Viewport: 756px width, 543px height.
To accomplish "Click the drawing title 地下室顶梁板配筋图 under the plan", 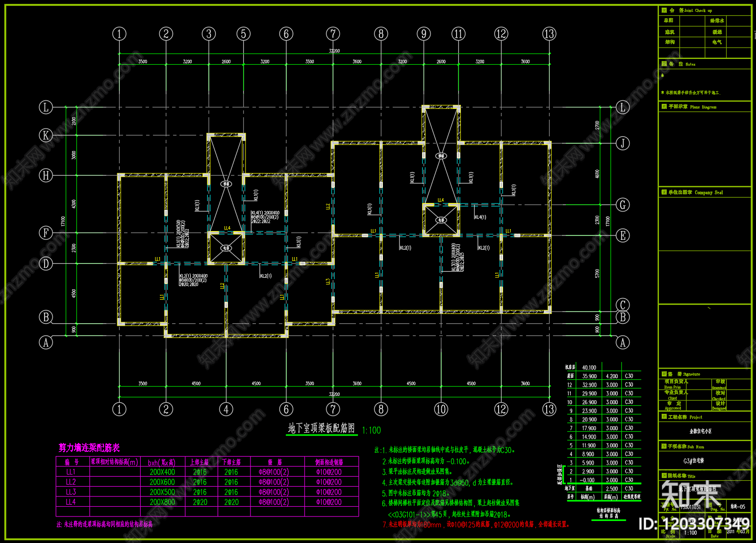I will 322,428.
